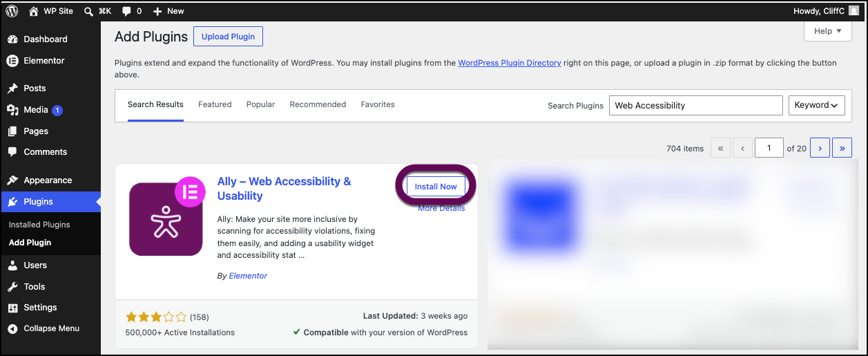Screen dimensions: 868x356
Task: Switch to Popular tab
Action: (260, 104)
